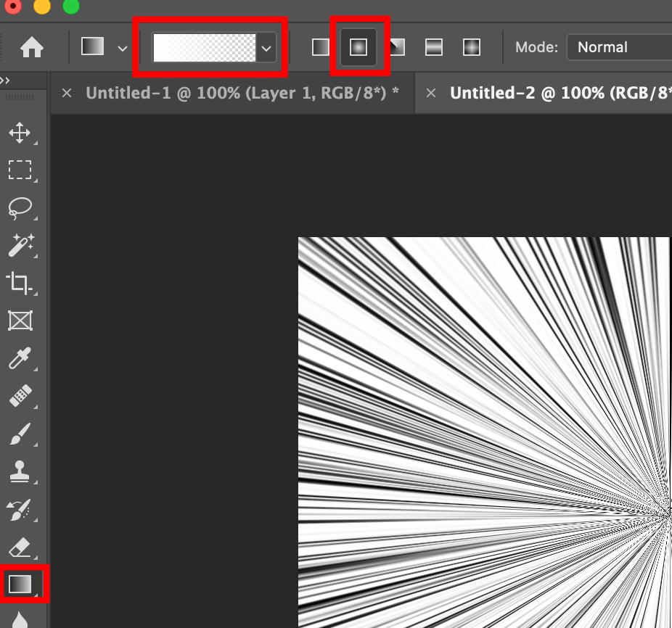Open the gradient picker dropdown arrow
Viewport: 672px width, 628px height.
pyautogui.click(x=266, y=49)
